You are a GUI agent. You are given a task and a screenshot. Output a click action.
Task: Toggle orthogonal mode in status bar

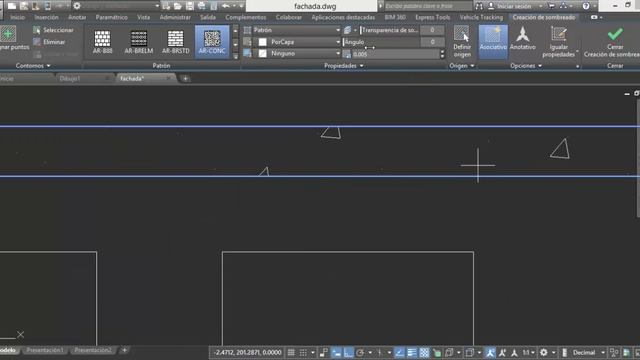(x=348, y=352)
